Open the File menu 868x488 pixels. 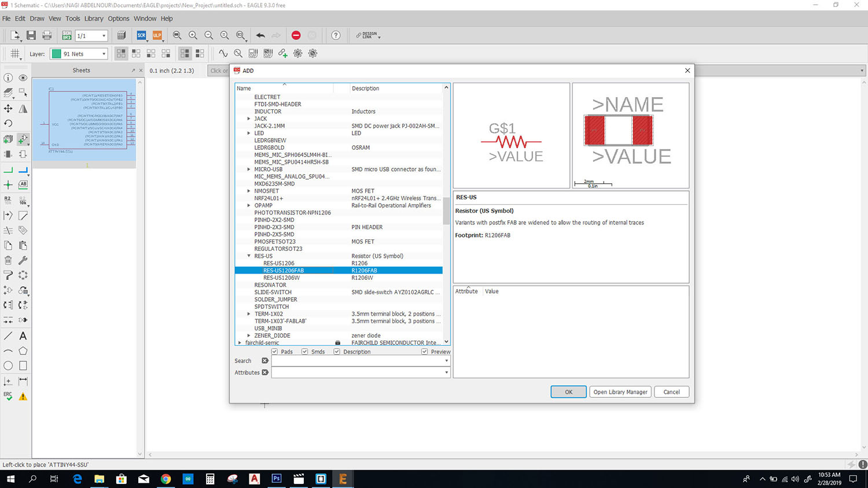pyautogui.click(x=6, y=19)
